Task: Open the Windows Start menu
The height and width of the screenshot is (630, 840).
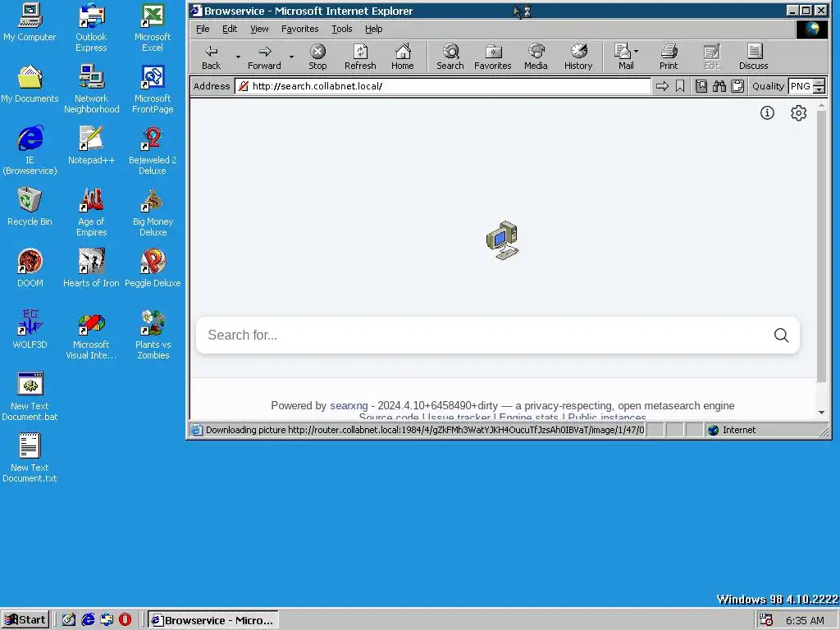Action: (x=25, y=620)
